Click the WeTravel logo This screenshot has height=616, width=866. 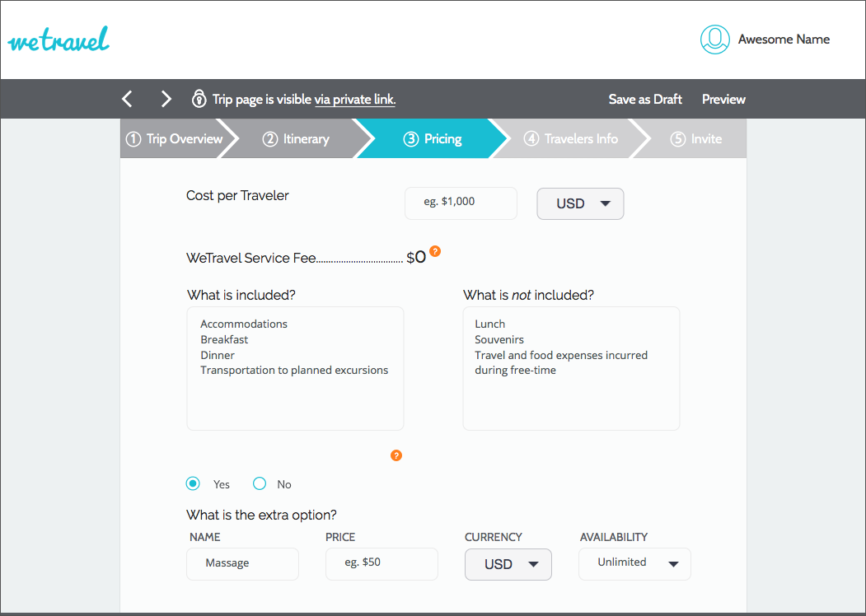click(x=59, y=40)
